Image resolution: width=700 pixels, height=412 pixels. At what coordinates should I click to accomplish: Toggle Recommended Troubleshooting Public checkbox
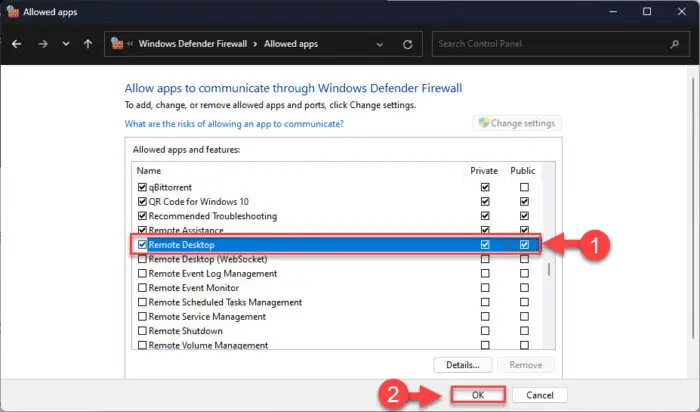point(524,216)
